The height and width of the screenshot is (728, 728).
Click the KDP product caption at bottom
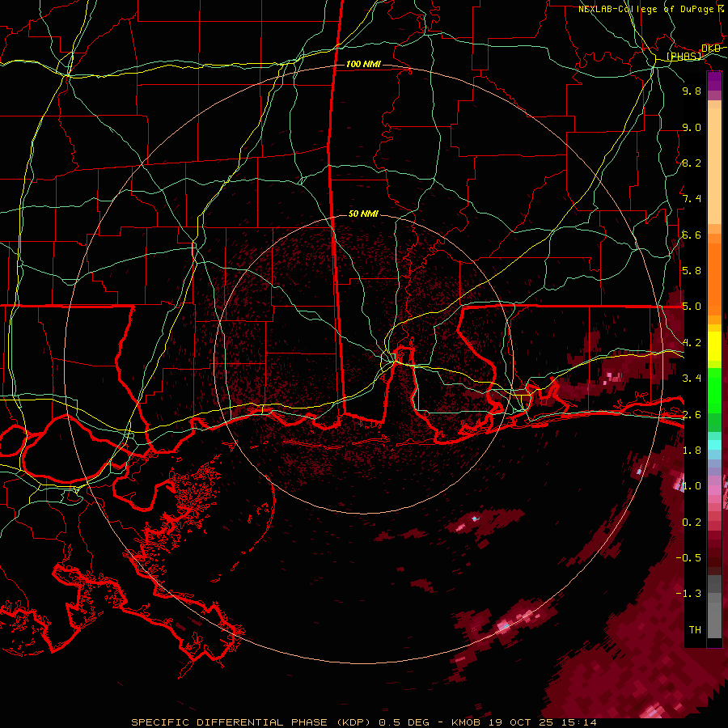pos(363,722)
